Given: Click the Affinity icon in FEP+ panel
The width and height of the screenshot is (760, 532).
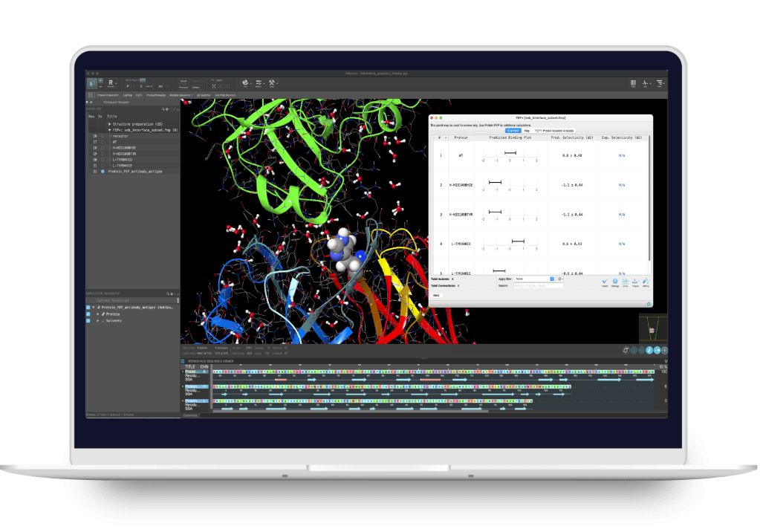Looking at the screenshot, I should click(x=646, y=281).
